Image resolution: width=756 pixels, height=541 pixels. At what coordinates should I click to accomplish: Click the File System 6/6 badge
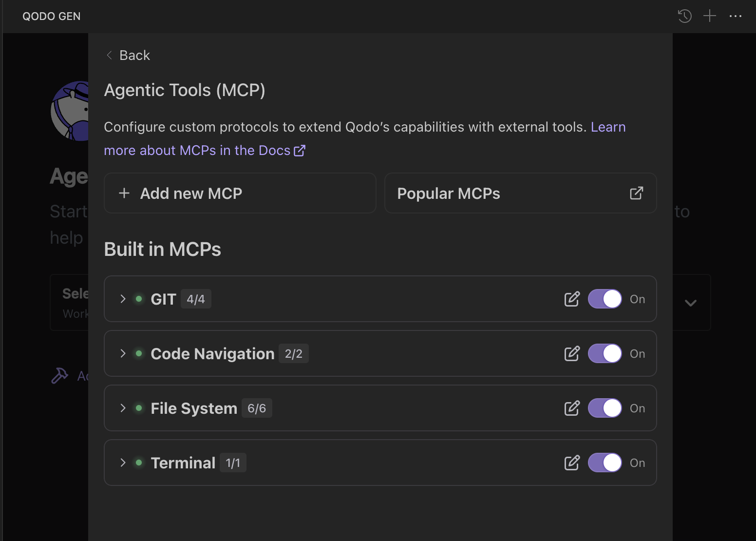coord(257,408)
